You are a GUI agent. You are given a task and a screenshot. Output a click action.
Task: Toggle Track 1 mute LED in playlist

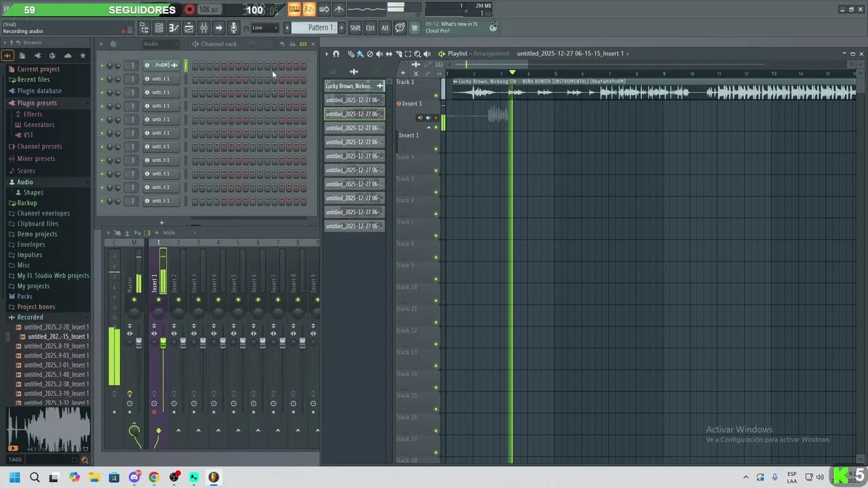(x=436, y=96)
